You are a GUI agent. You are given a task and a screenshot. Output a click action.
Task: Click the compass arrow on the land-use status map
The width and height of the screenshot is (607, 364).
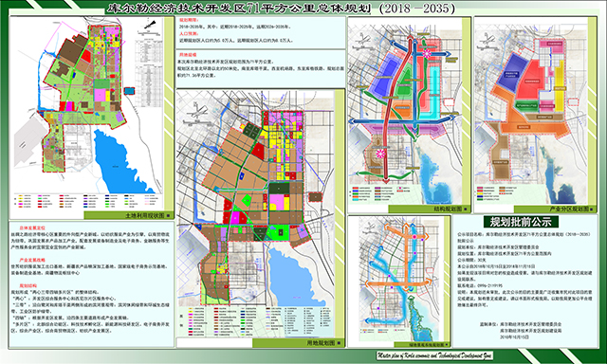tap(150, 26)
